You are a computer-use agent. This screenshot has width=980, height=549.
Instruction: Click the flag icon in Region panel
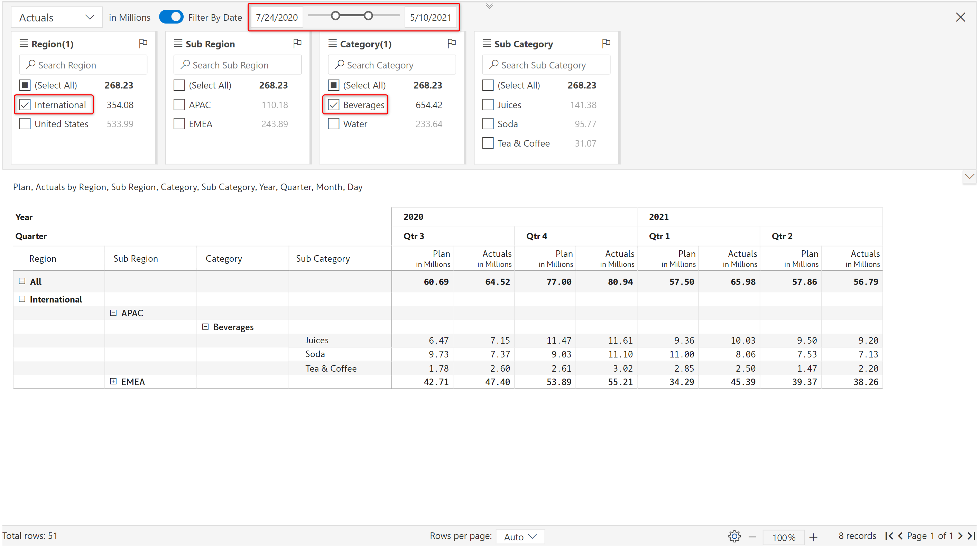(x=143, y=43)
